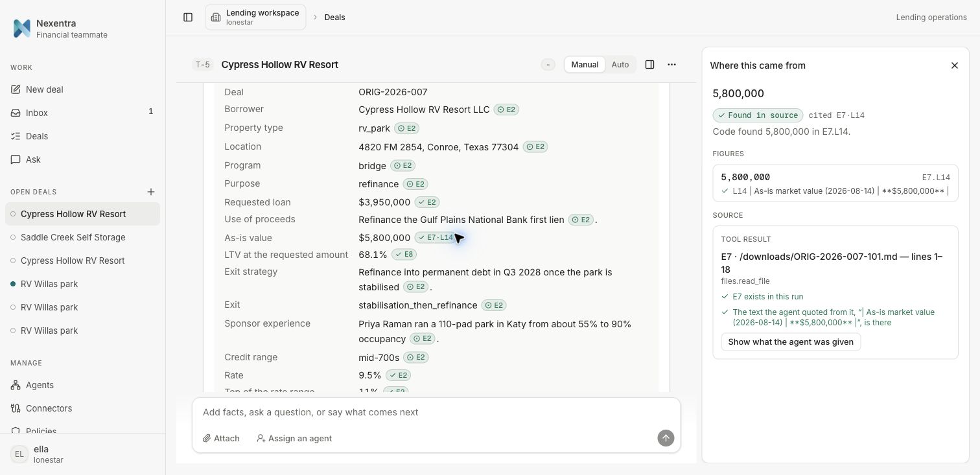The height and width of the screenshot is (475, 980).
Task: Switch to Auto mode
Action: tap(620, 65)
